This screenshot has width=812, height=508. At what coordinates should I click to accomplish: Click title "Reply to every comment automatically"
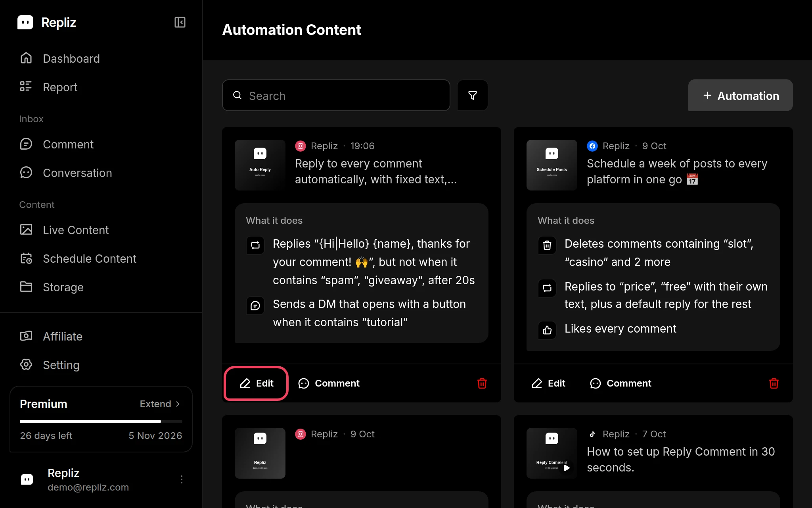[376, 171]
